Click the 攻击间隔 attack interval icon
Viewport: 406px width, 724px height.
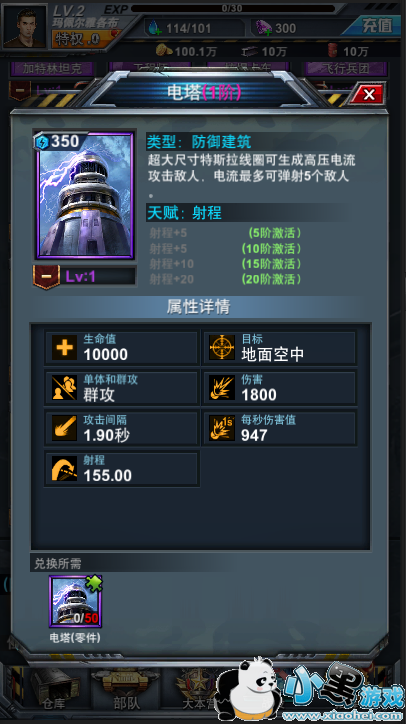coord(64,428)
